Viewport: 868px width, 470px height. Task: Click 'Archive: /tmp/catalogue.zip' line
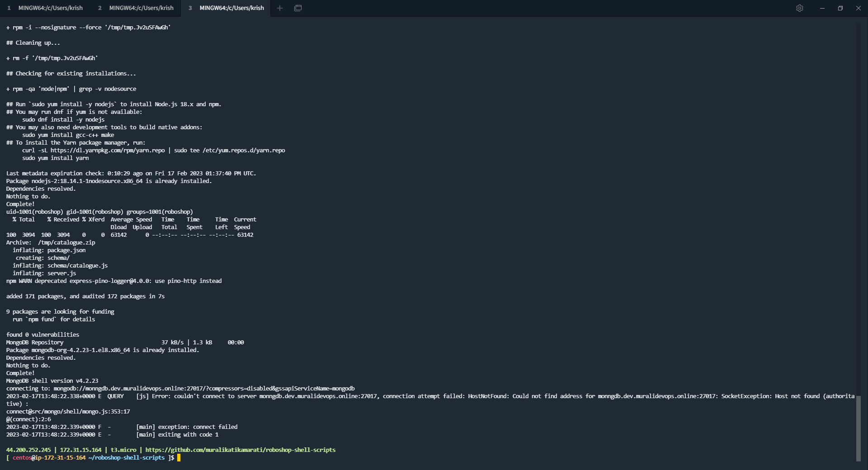pyautogui.click(x=51, y=243)
